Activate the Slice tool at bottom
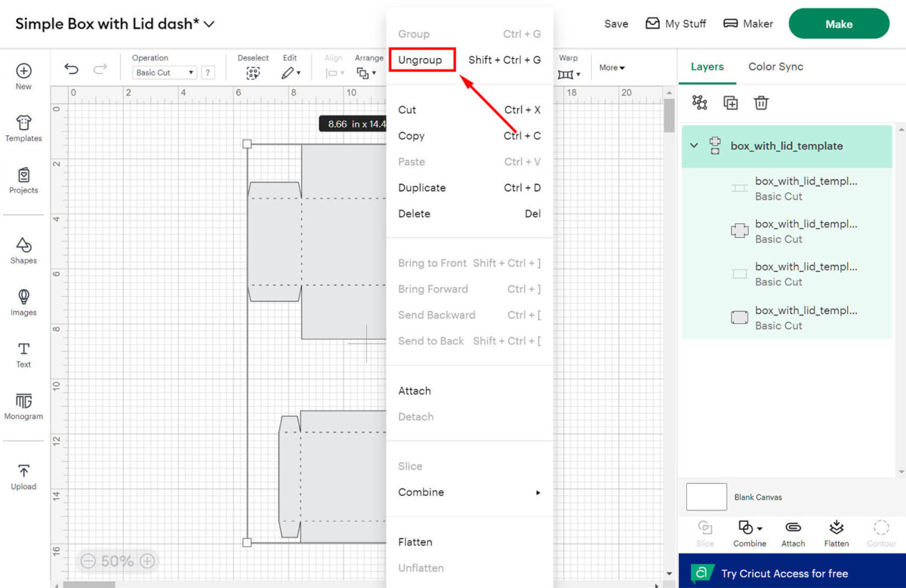 [x=704, y=533]
